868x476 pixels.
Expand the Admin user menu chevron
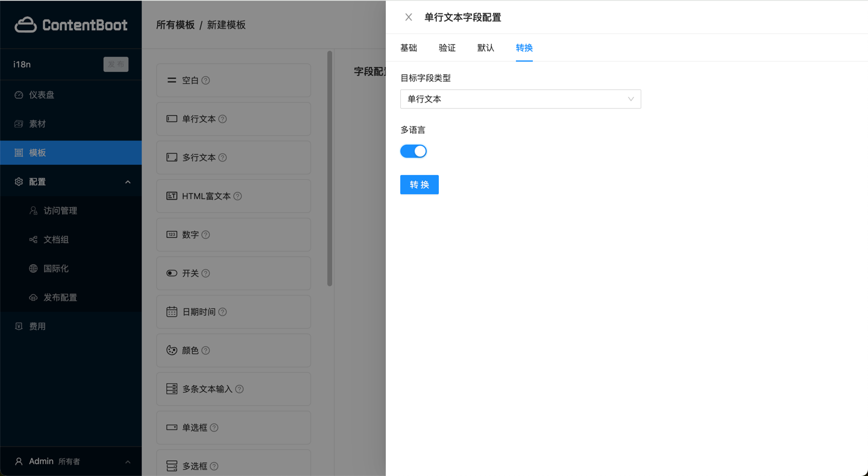click(x=128, y=462)
